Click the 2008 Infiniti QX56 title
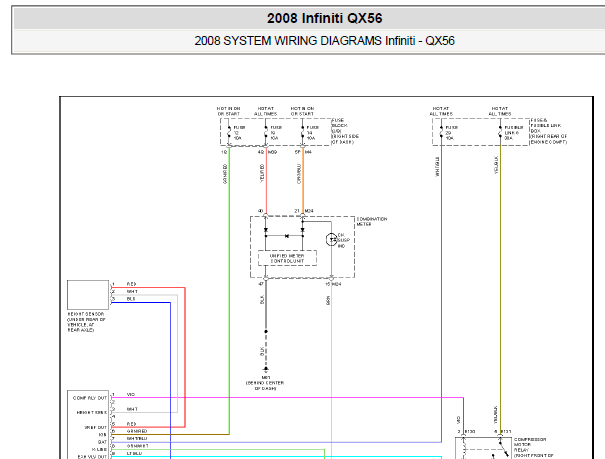The image size is (605, 459). click(324, 18)
